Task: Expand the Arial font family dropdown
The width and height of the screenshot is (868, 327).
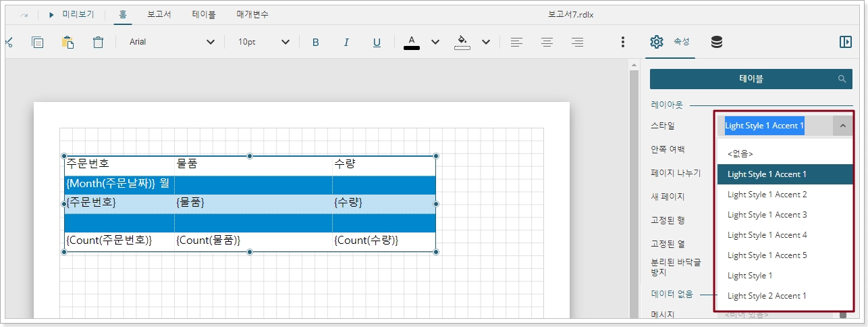Action: (211, 42)
